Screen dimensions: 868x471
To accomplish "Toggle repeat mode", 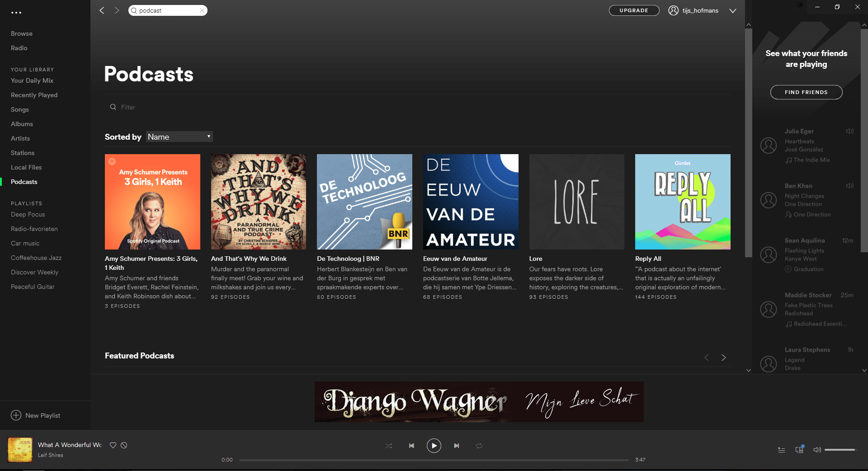I will (x=479, y=446).
